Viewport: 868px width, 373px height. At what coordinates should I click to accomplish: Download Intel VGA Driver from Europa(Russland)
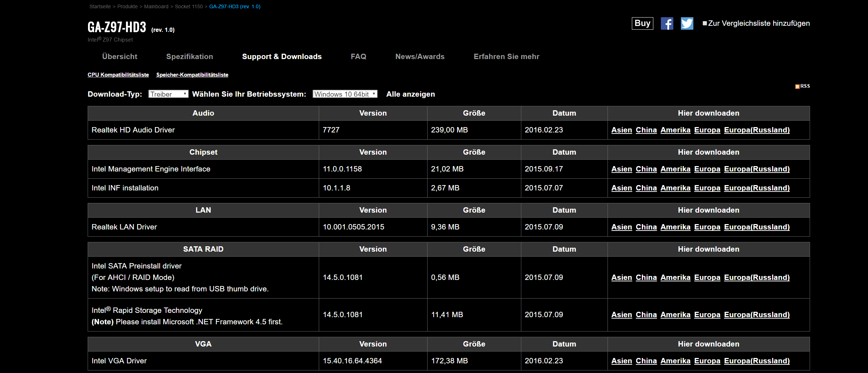pos(757,361)
